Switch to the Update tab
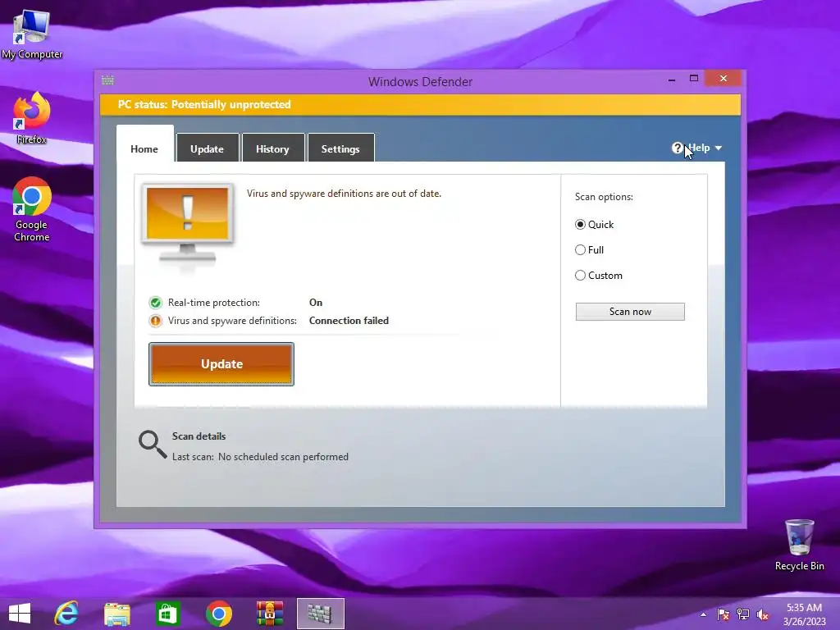Viewport: 840px width, 630px height. (x=208, y=148)
